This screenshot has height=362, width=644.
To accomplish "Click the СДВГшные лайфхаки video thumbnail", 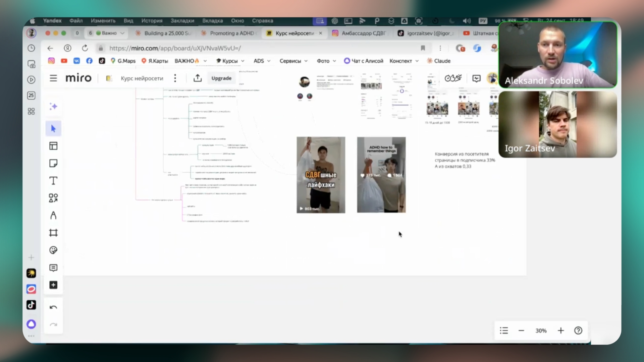I will click(x=321, y=175).
